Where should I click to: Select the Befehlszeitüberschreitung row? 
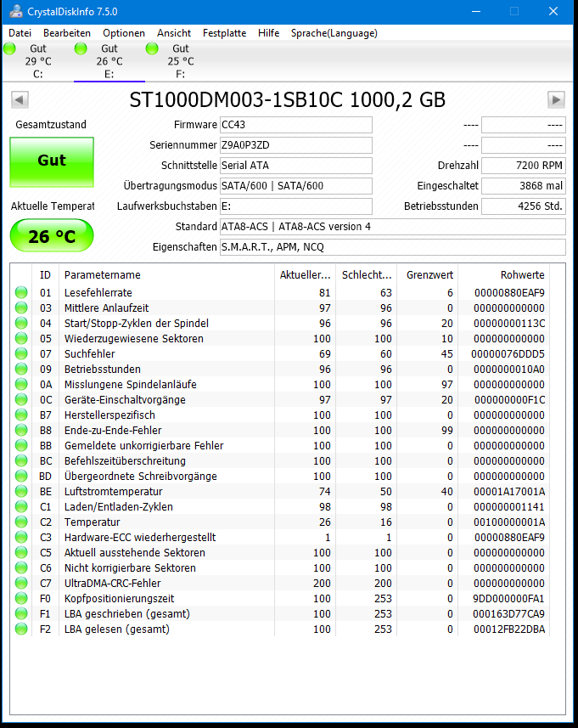(x=280, y=461)
